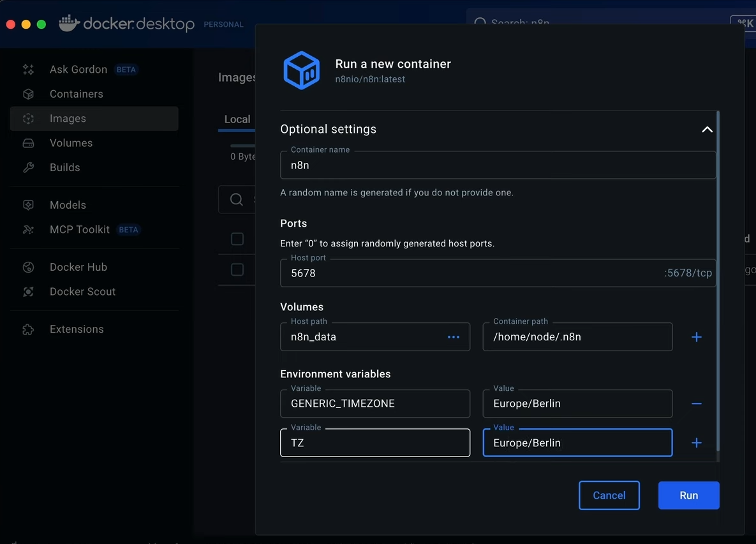Viewport: 756px width, 544px height.
Task: Open Docker Scout from sidebar
Action: pyautogui.click(x=94, y=292)
